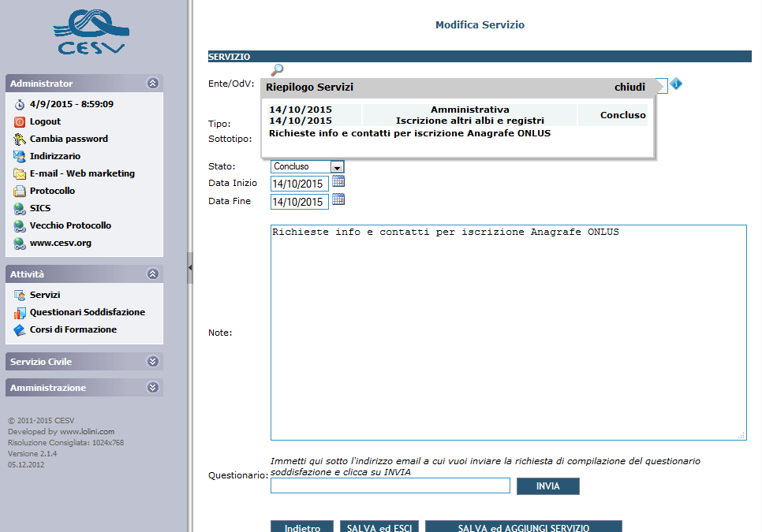Click the Protocollo icon
The image size is (762, 532).
pos(20,192)
